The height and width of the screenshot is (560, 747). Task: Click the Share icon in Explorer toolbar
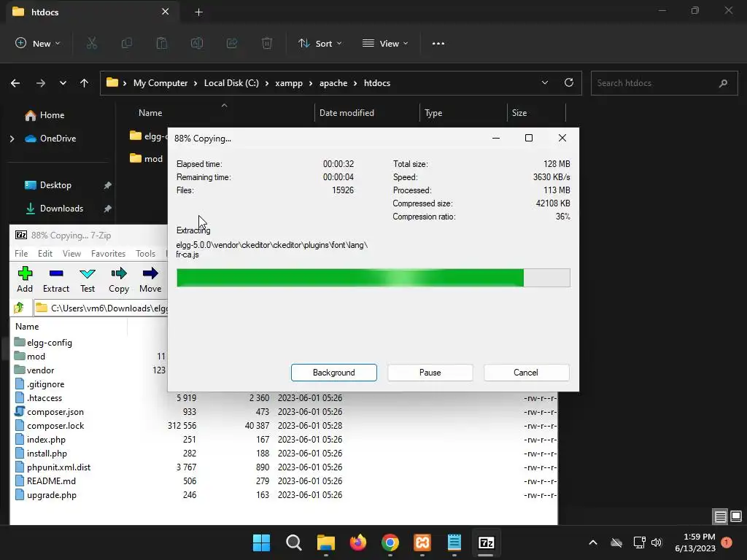(x=232, y=43)
